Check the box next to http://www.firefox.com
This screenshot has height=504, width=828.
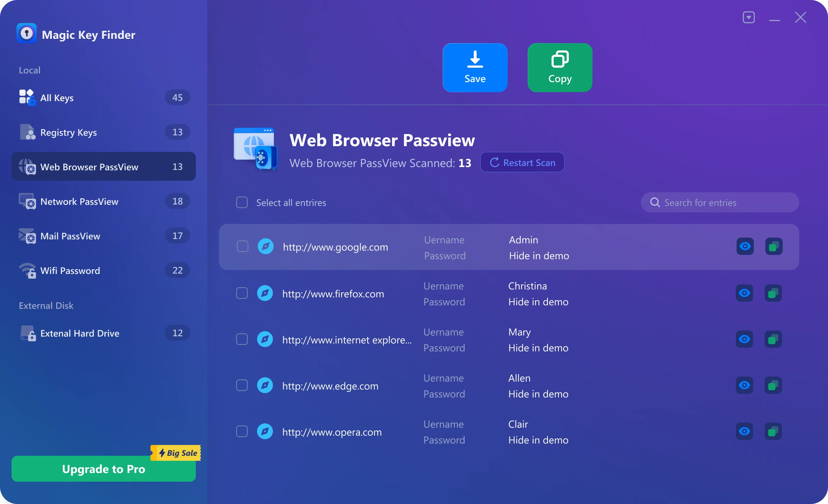[x=242, y=293]
